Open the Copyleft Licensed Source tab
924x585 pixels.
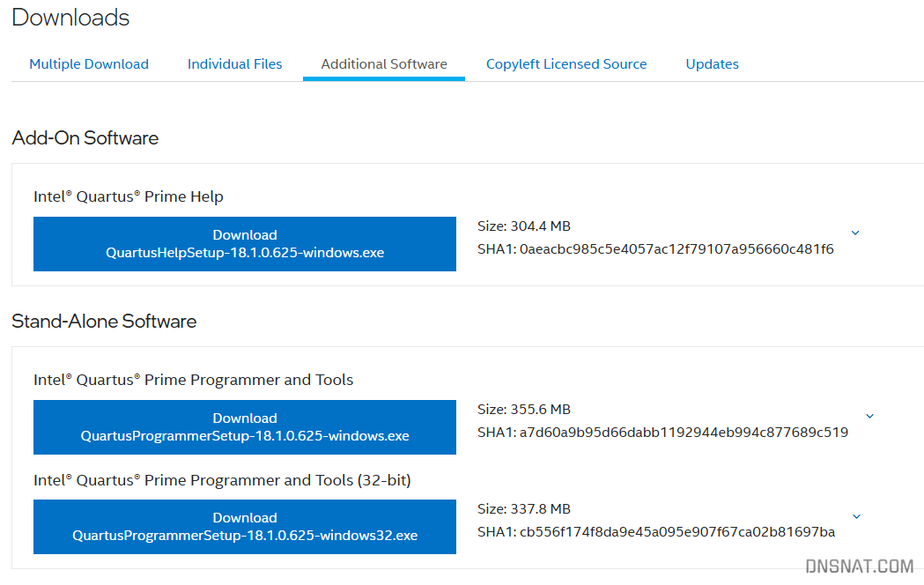tap(566, 64)
